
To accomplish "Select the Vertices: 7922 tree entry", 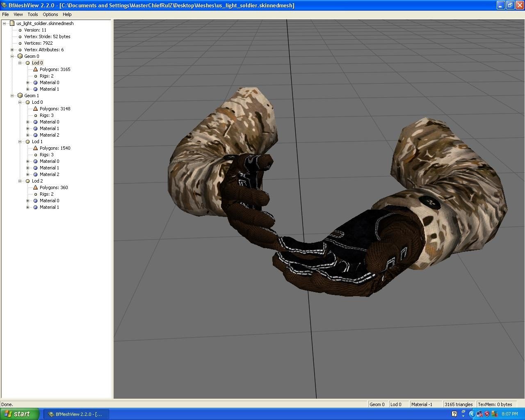I will click(38, 43).
